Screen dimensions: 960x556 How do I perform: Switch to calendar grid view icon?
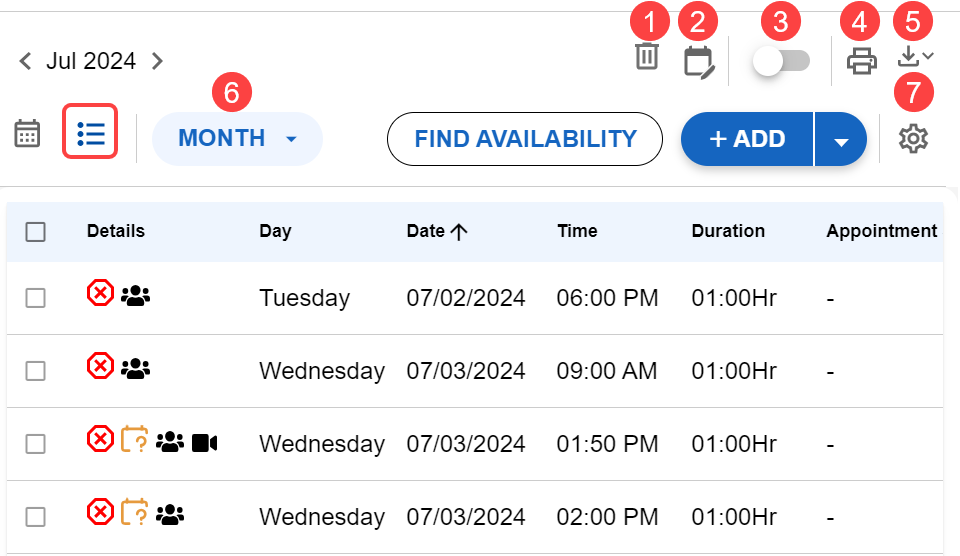point(27,134)
